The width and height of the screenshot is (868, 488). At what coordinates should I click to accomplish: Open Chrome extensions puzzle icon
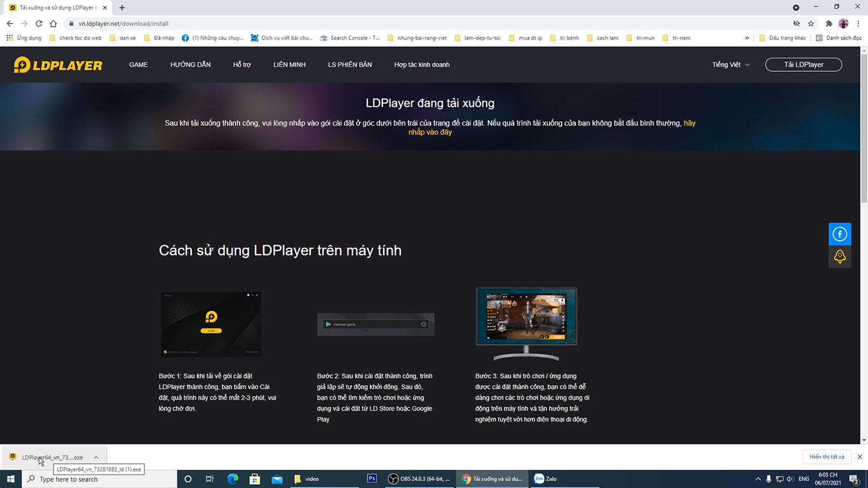[829, 24]
